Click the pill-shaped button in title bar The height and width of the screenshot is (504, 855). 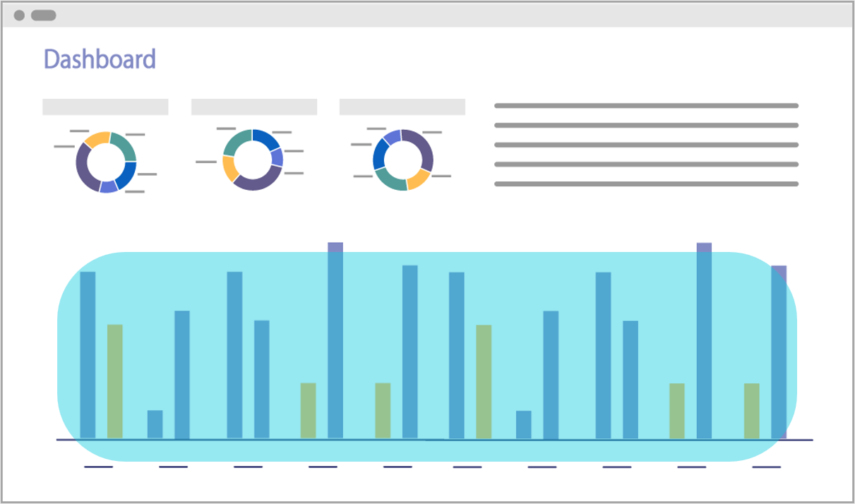(x=44, y=16)
